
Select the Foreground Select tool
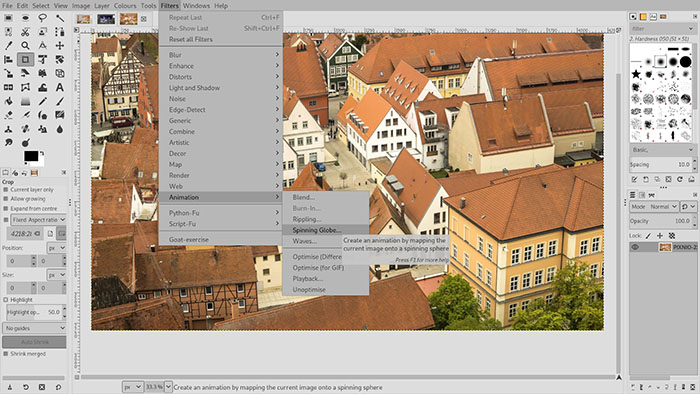pyautogui.click(x=42, y=32)
